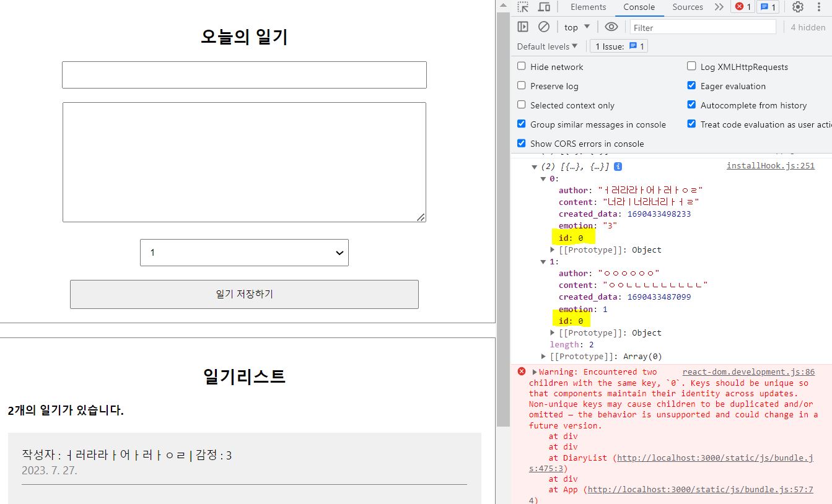Viewport: 832px width, 504px height.
Task: Switch to the Console tab
Action: pyautogui.click(x=639, y=7)
